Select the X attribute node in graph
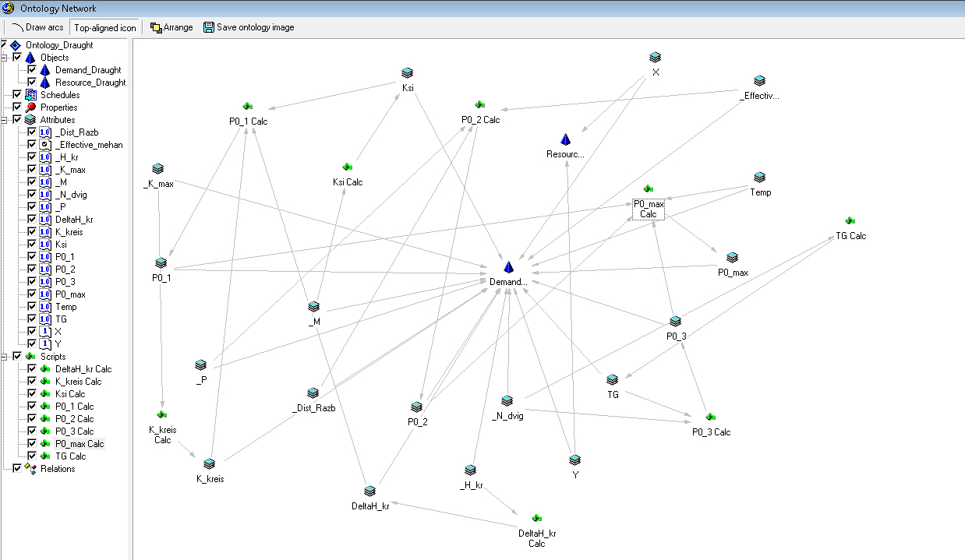Screen dimensions: 965x560 [656, 58]
